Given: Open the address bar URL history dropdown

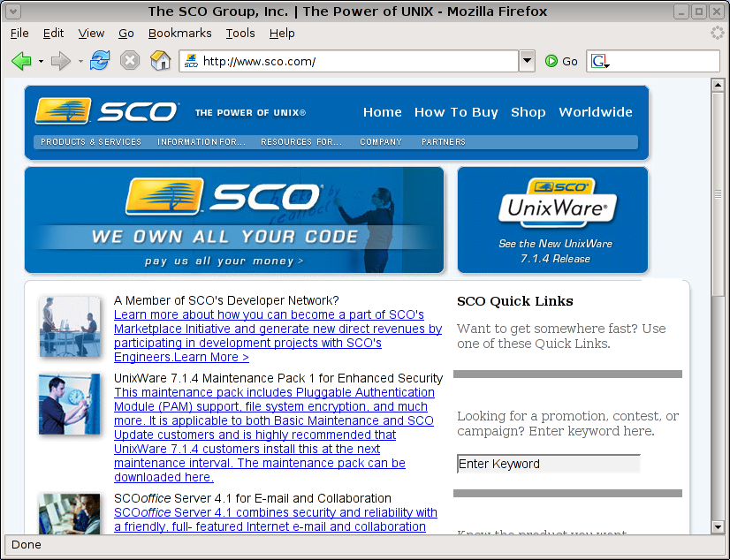Looking at the screenshot, I should click(x=527, y=61).
